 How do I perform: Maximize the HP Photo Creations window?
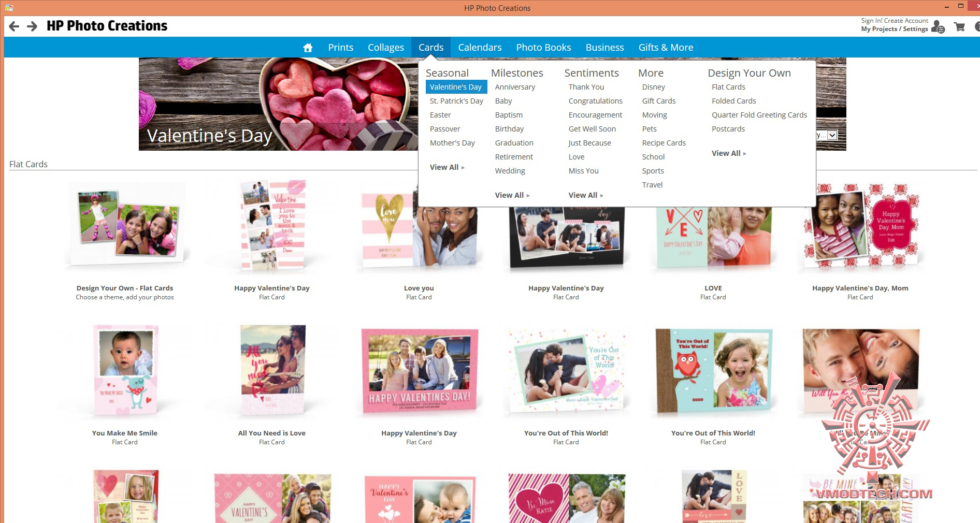(960, 7)
